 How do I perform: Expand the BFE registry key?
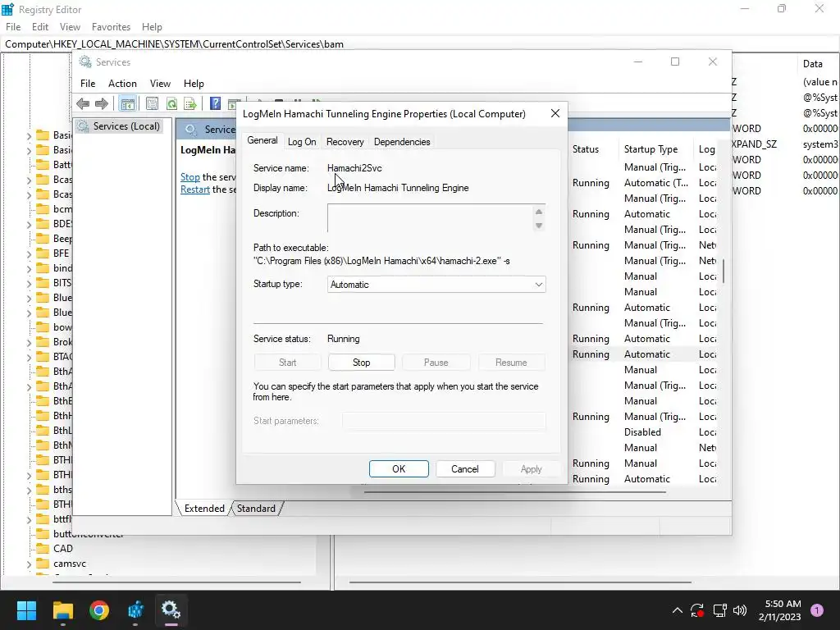[29, 253]
